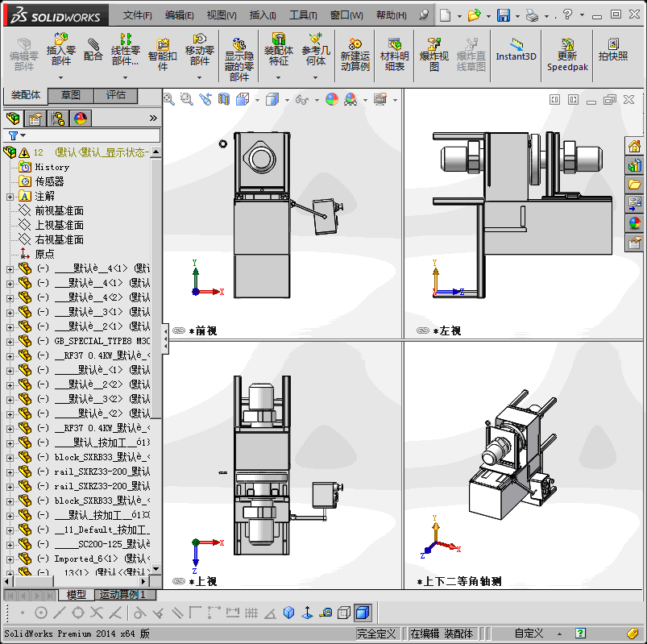
Task: Toggle Instant3D mode
Action: point(516,49)
